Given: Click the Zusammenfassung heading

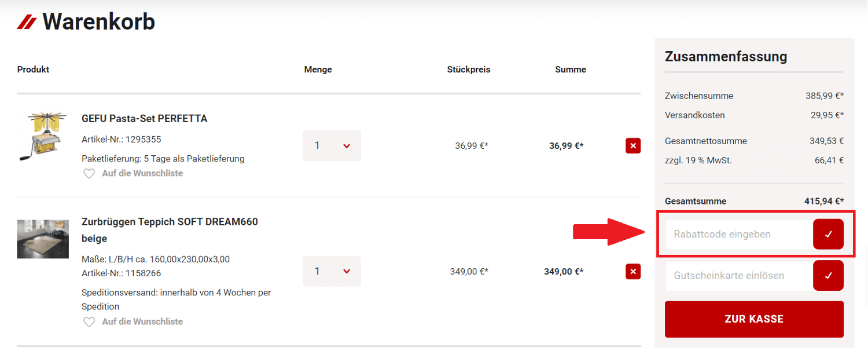Looking at the screenshot, I should tap(726, 57).
